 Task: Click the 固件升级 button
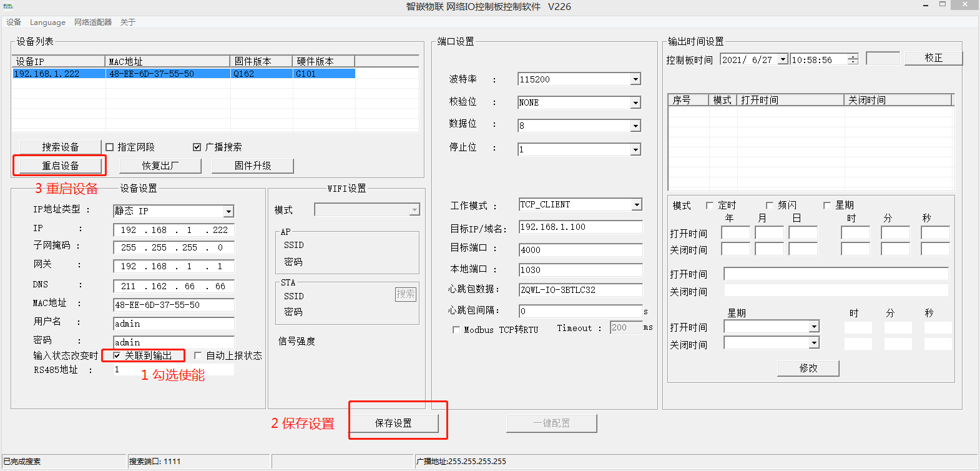click(253, 166)
